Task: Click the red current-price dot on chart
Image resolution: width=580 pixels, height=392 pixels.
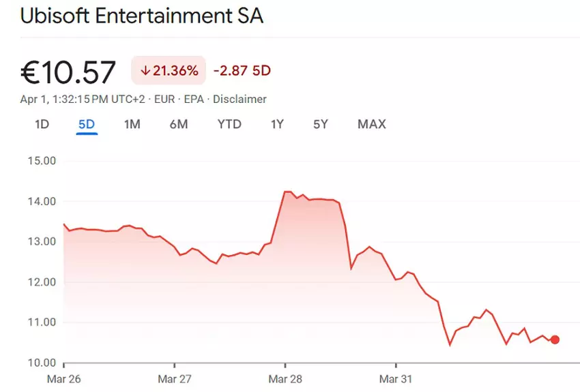Action: (x=555, y=340)
